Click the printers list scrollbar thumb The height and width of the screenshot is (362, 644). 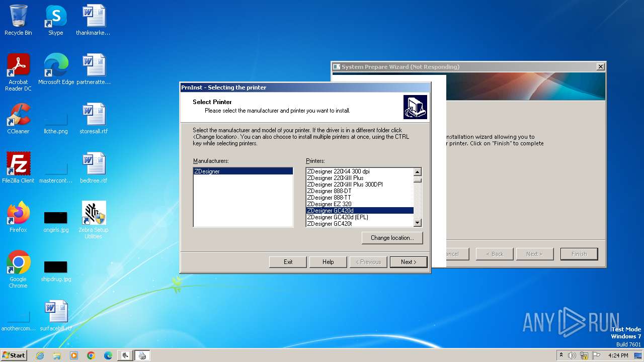(417, 179)
